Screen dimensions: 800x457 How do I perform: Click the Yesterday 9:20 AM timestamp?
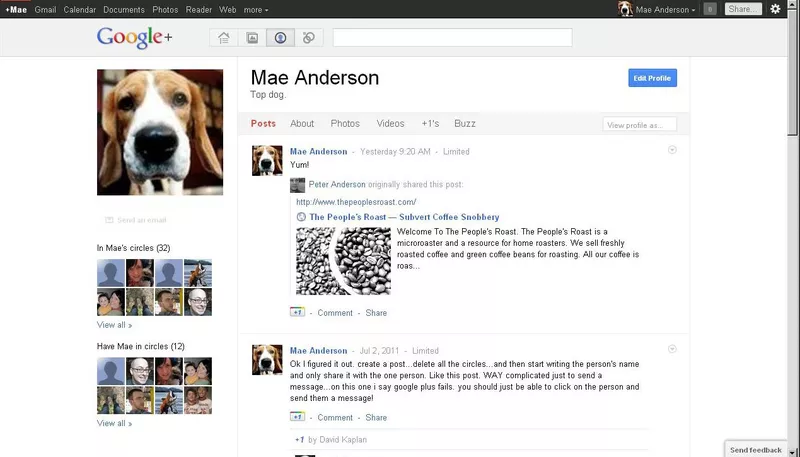(395, 151)
